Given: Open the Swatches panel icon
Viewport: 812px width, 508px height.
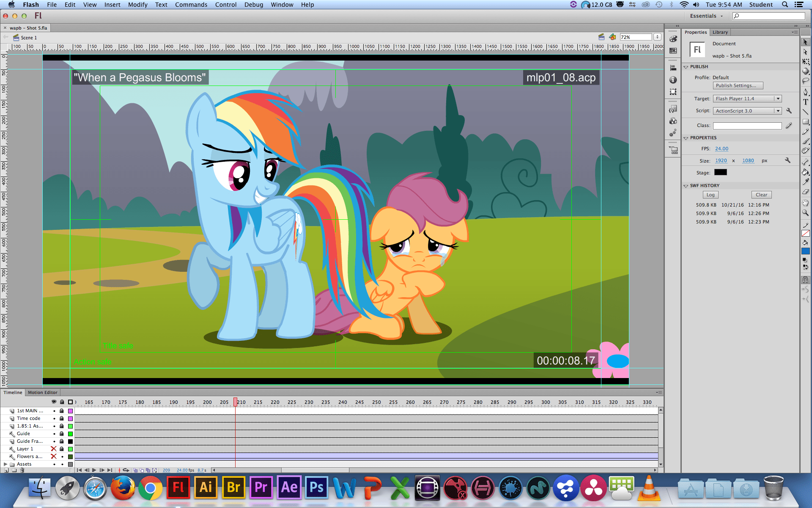Looking at the screenshot, I should point(673,51).
